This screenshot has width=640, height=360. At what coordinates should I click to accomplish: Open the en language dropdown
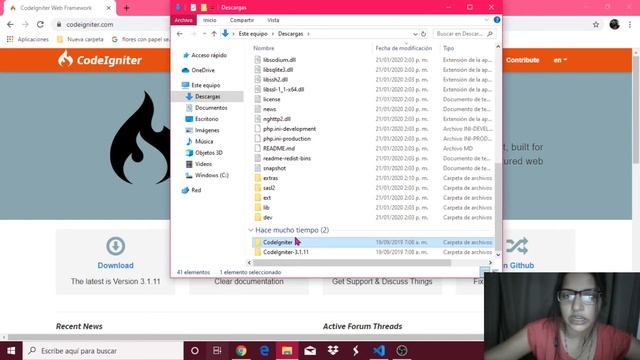point(560,60)
